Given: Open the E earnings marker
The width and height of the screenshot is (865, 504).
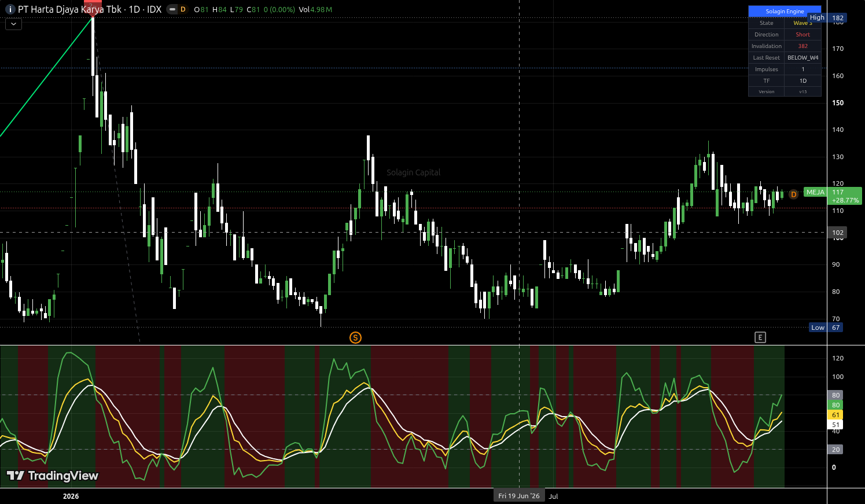Looking at the screenshot, I should pyautogui.click(x=760, y=337).
